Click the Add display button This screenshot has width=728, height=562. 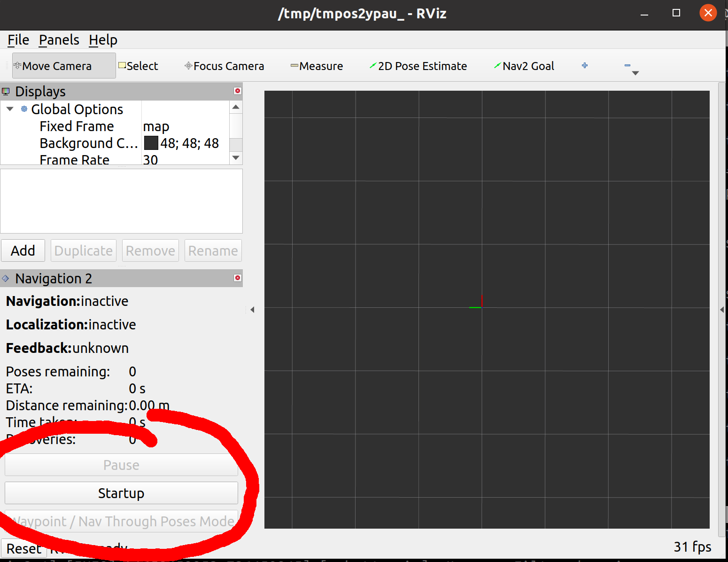[x=23, y=250]
